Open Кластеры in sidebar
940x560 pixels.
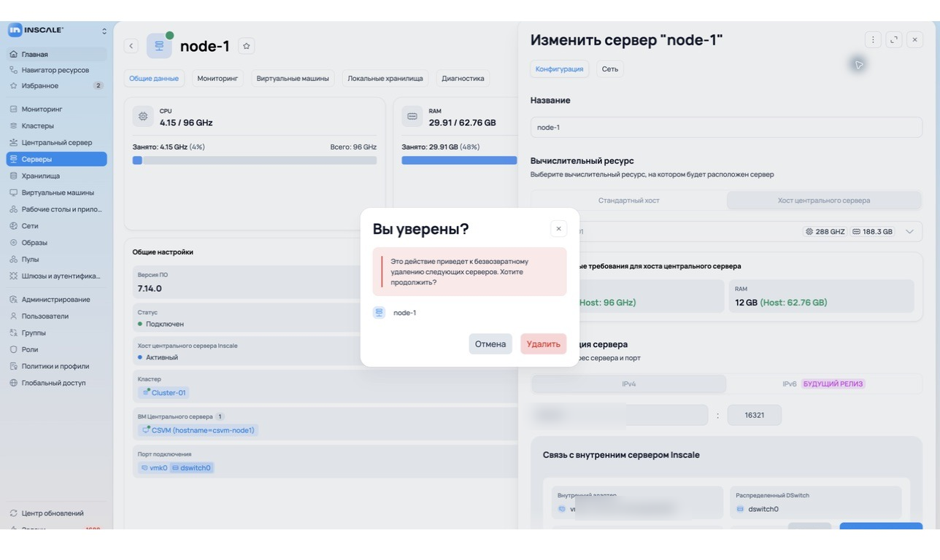tap(57, 126)
